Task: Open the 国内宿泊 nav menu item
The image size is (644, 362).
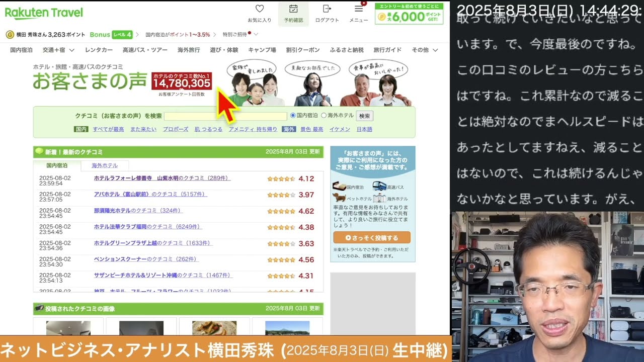Action: (21, 50)
